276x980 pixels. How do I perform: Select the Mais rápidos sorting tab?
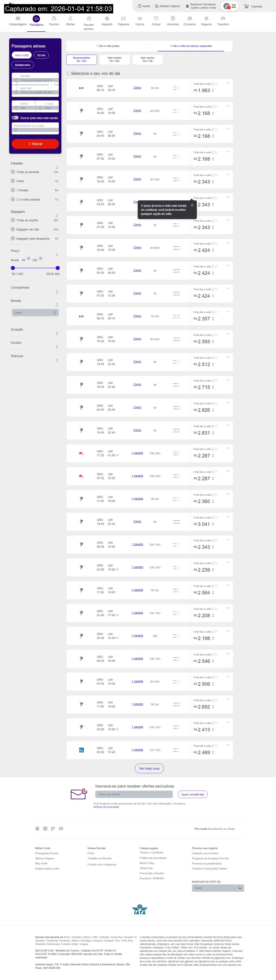147,59
